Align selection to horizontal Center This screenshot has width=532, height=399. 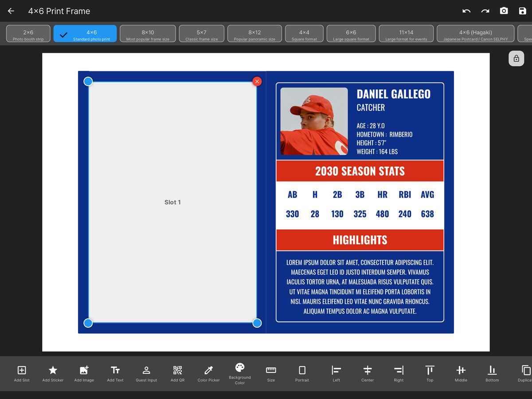pos(368,374)
